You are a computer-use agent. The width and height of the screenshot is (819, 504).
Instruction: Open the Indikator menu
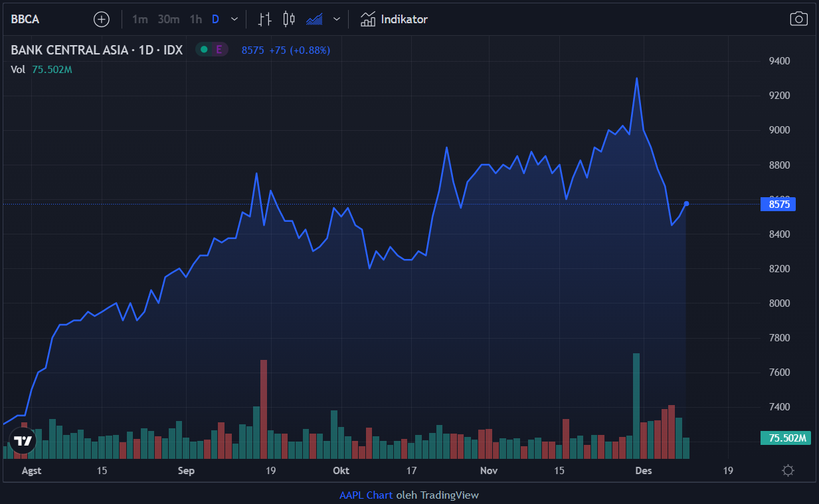tap(395, 19)
